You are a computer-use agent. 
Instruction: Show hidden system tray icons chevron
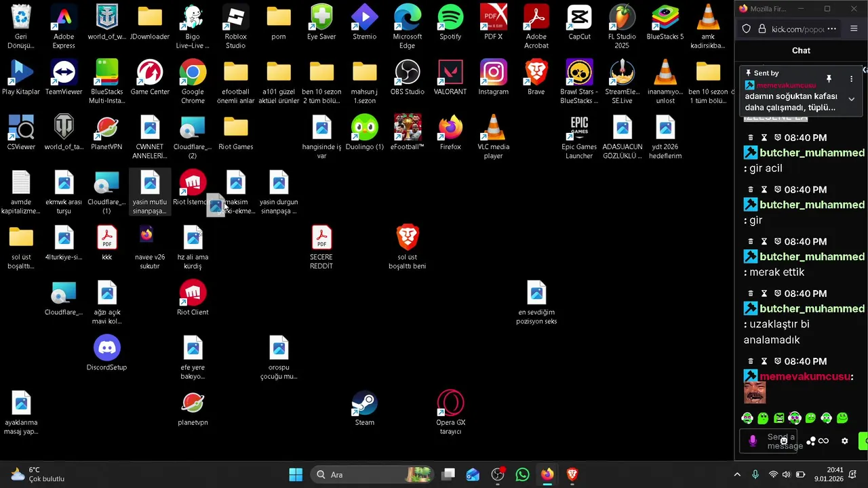pos(737,474)
